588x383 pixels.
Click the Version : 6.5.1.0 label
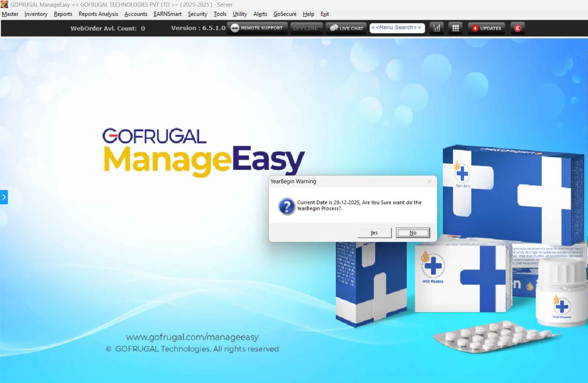point(198,28)
